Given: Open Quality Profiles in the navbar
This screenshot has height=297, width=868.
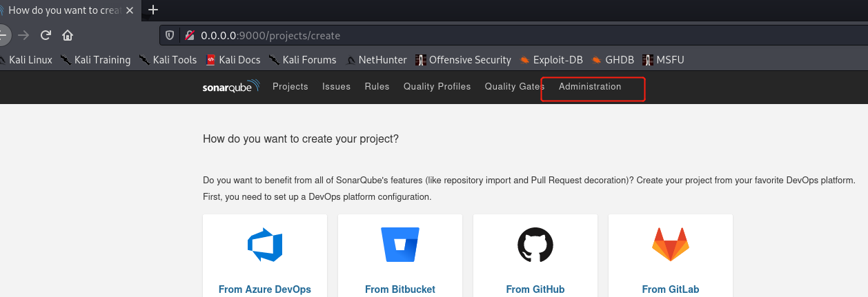Looking at the screenshot, I should pyautogui.click(x=437, y=87).
